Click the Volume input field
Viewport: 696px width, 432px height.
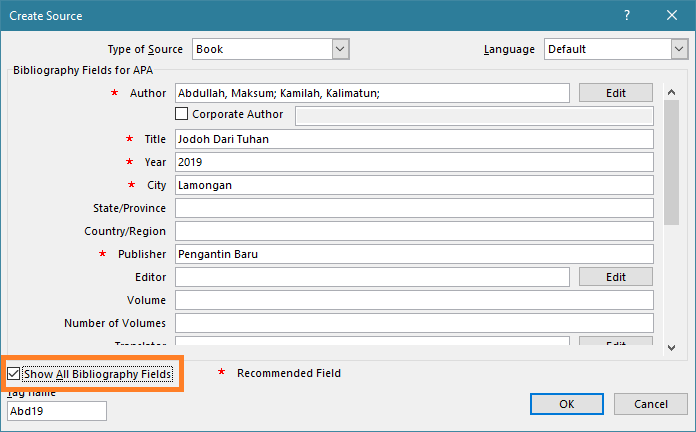pyautogui.click(x=414, y=300)
